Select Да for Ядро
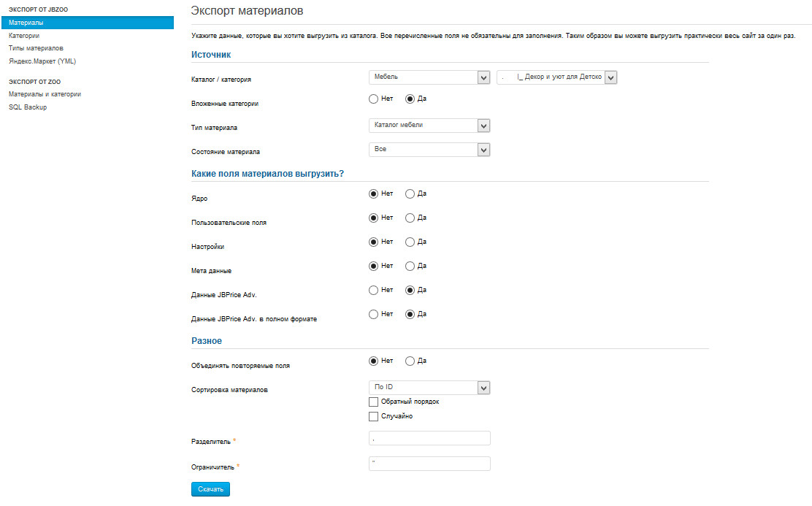812x506 pixels. pyautogui.click(x=410, y=194)
